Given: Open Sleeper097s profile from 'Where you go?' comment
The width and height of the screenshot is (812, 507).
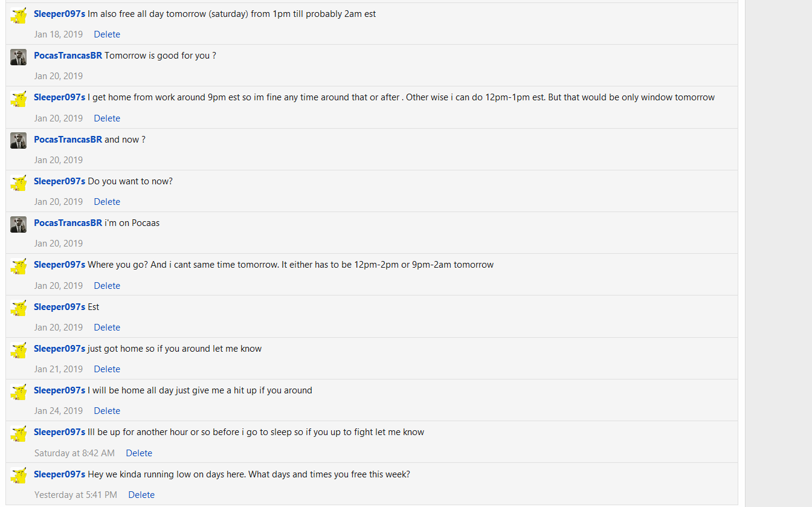Looking at the screenshot, I should [x=59, y=265].
